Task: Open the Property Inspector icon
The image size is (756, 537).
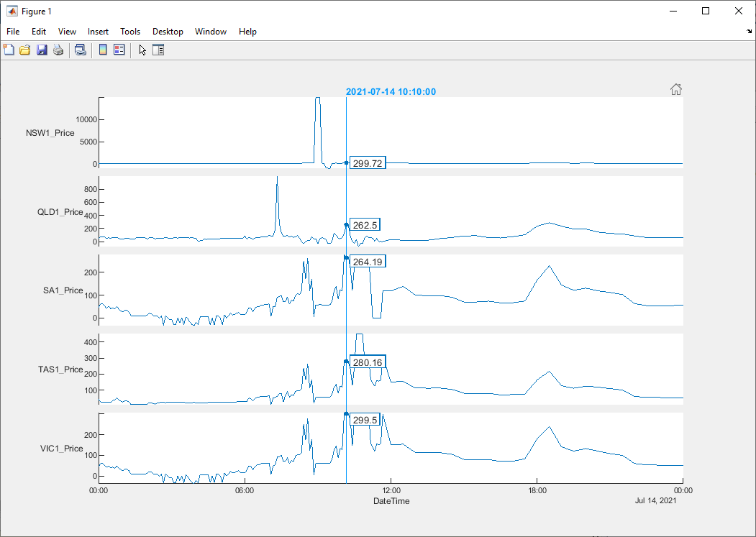Action: [x=158, y=50]
